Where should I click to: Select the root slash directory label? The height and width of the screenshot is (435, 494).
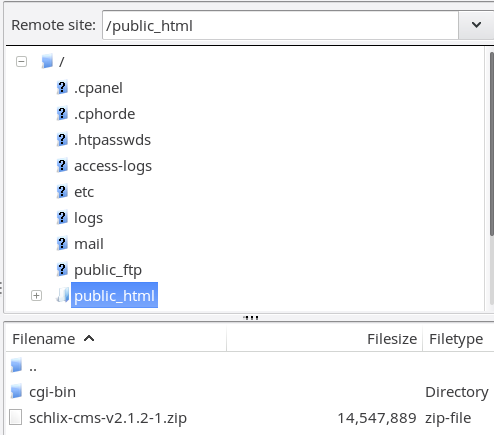click(x=61, y=62)
